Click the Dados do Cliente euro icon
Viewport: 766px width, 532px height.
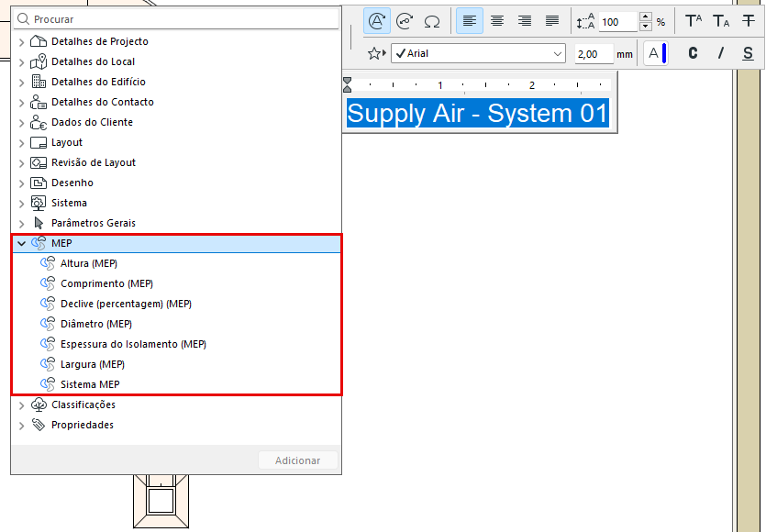click(x=39, y=122)
